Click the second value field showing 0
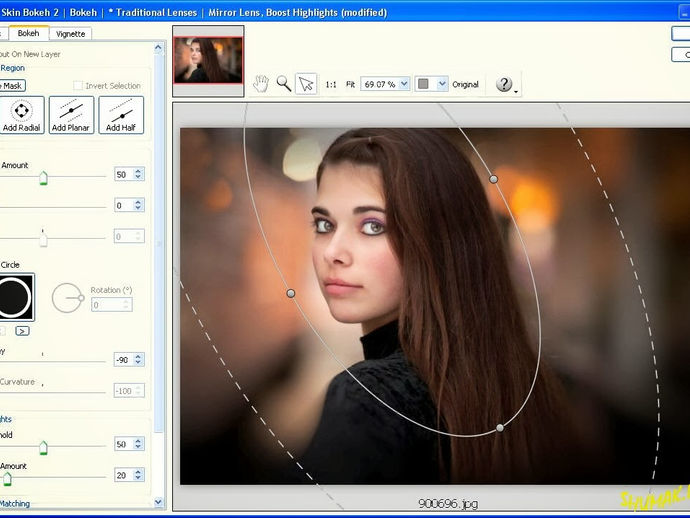Image resolution: width=690 pixels, height=518 pixels. tap(124, 205)
